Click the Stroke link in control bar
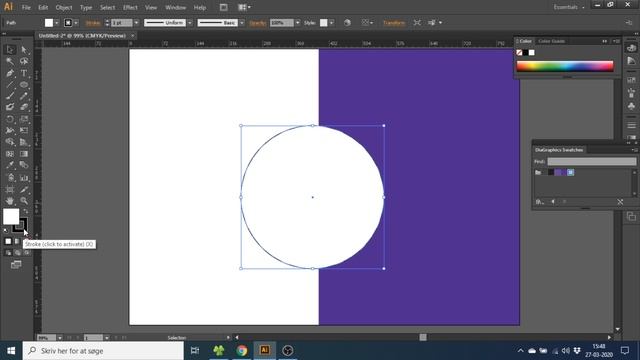The width and height of the screenshot is (640, 360). pyautogui.click(x=93, y=23)
